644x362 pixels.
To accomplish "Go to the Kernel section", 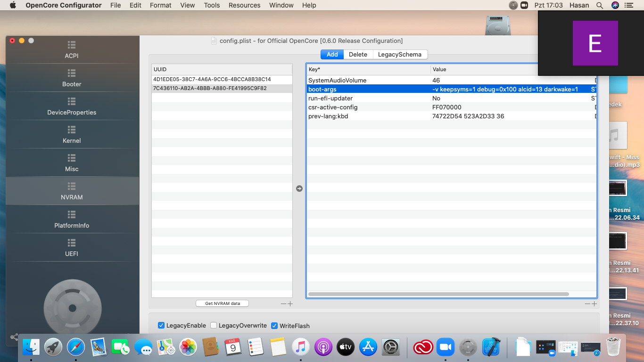I will coord(72,135).
